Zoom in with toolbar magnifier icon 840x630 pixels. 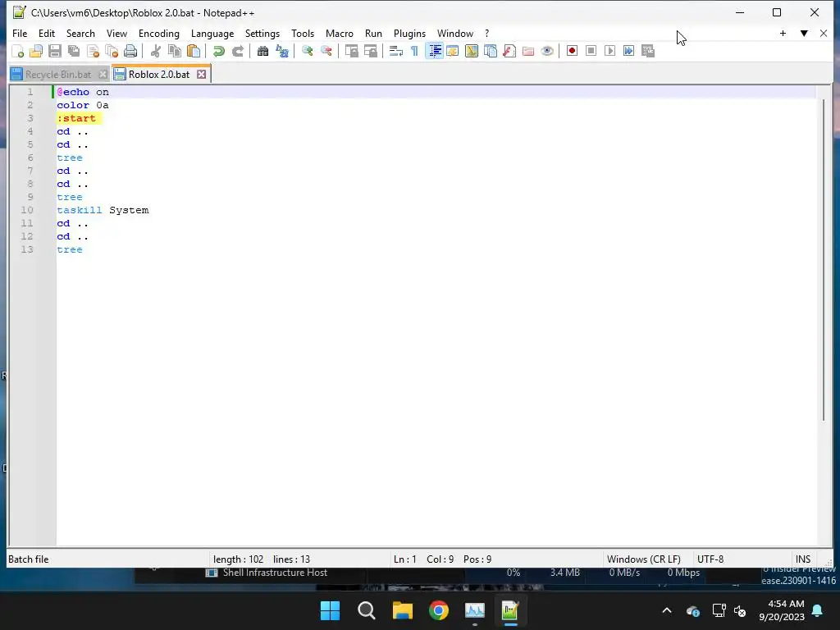point(307,51)
